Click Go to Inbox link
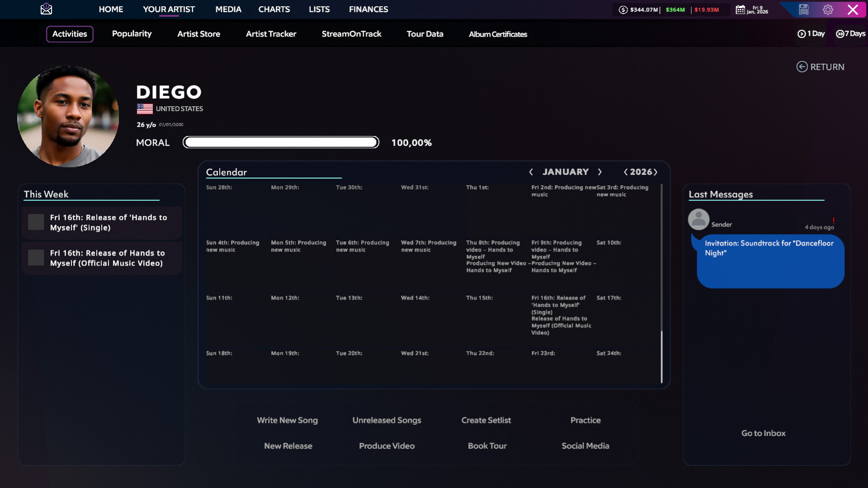 pyautogui.click(x=763, y=433)
